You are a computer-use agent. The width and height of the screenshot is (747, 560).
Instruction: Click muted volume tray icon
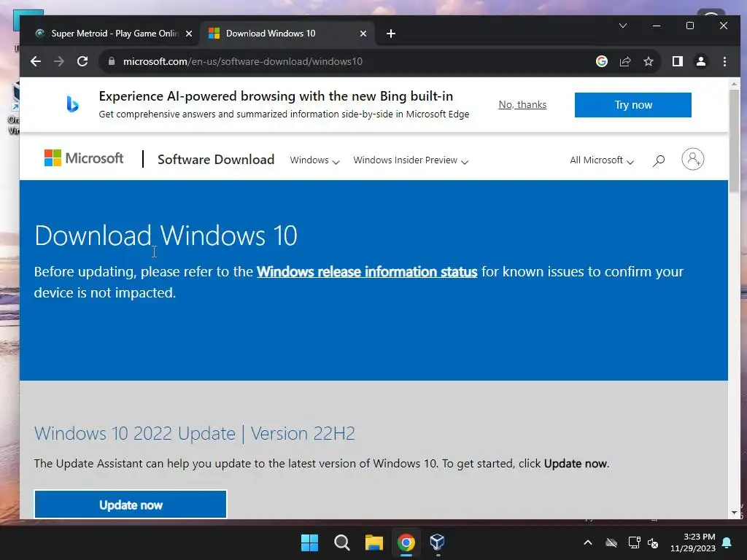[653, 542]
